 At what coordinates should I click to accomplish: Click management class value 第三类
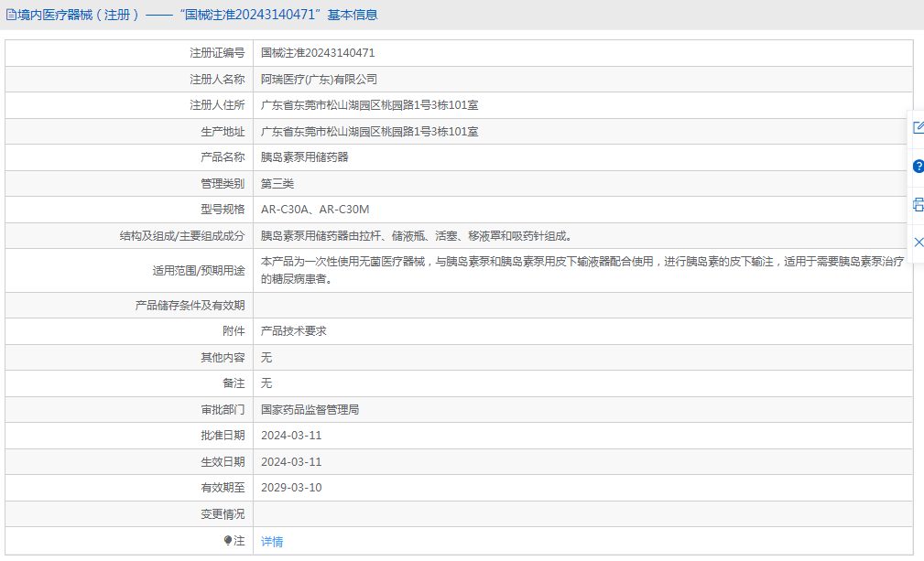tap(277, 184)
